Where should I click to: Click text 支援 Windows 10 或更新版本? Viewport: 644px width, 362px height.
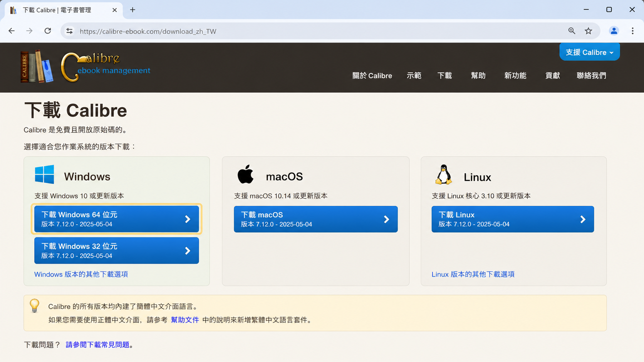click(x=79, y=196)
